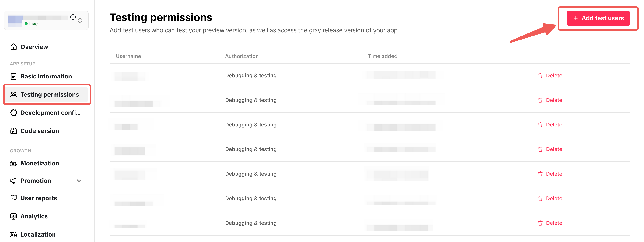Open the app switcher dropdown arrows

coord(80,20)
